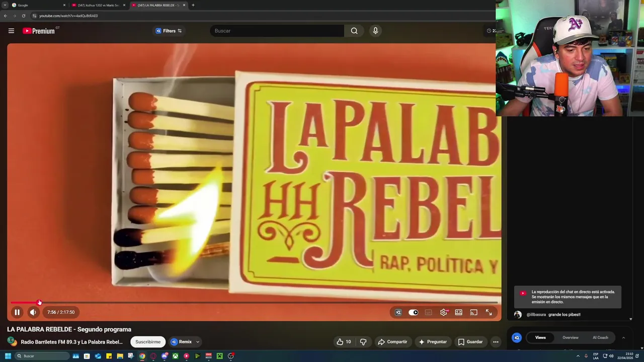This screenshot has width=644, height=362.
Task: Open Radio Barriletes channel avatar
Action: (12, 342)
